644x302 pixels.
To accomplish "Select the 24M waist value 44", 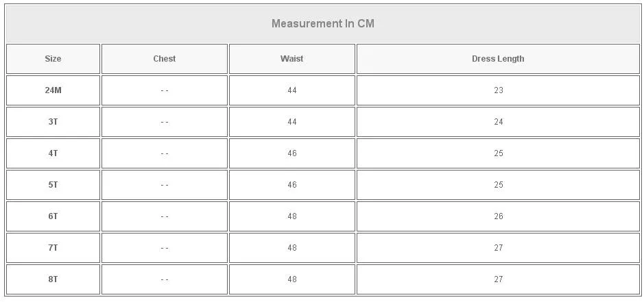I will (292, 90).
